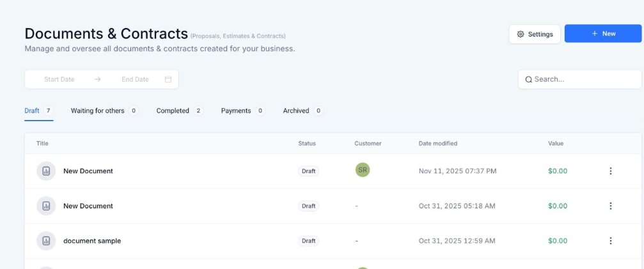Open three-dot menu for Nov 11 document

click(610, 171)
